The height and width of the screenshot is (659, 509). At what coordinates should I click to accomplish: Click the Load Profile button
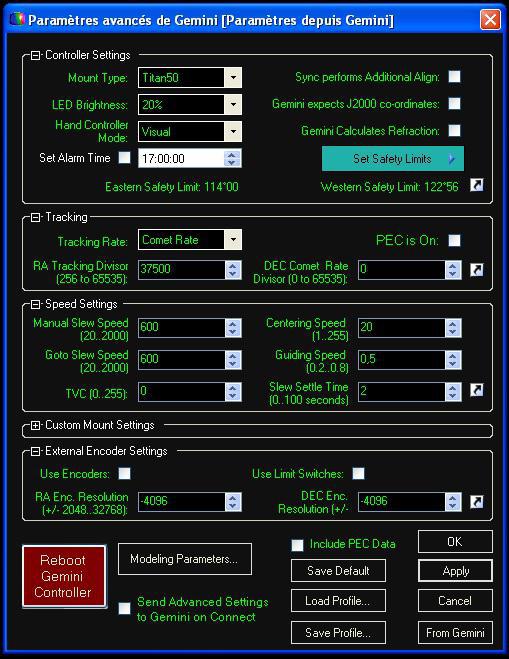point(338,601)
